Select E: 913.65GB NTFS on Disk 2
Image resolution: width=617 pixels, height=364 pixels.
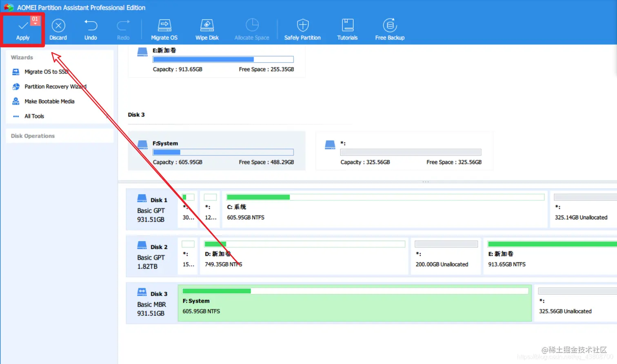(x=550, y=256)
